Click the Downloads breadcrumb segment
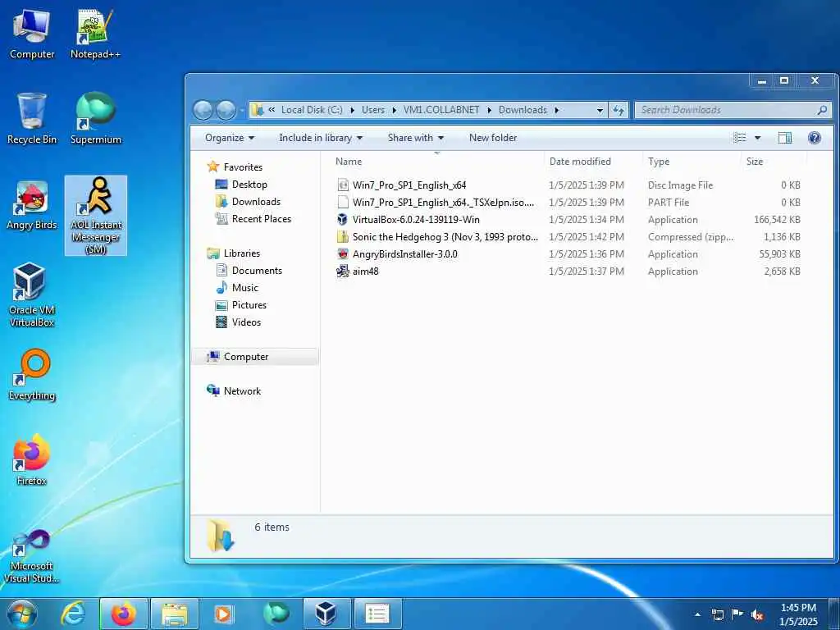840x630 pixels. pyautogui.click(x=523, y=110)
